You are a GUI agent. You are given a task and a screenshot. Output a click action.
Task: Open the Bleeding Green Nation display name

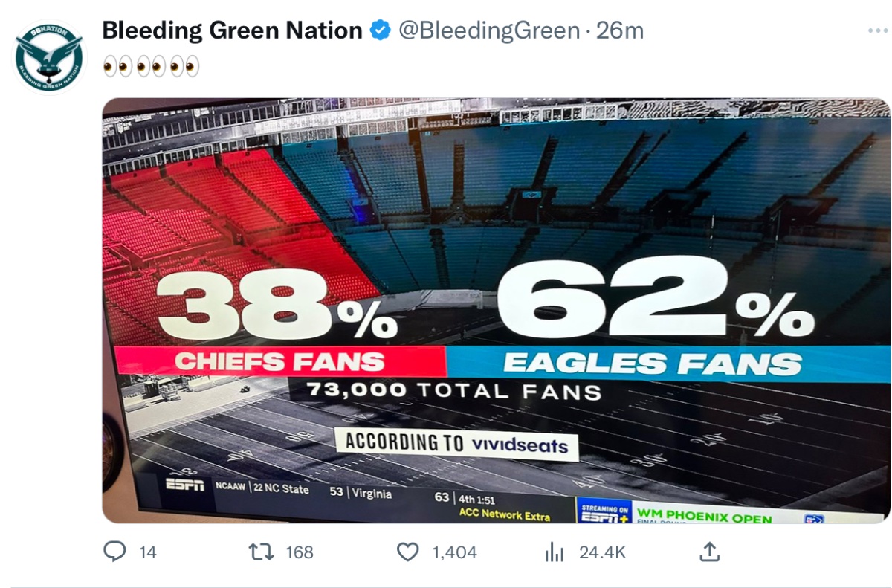click(x=232, y=30)
